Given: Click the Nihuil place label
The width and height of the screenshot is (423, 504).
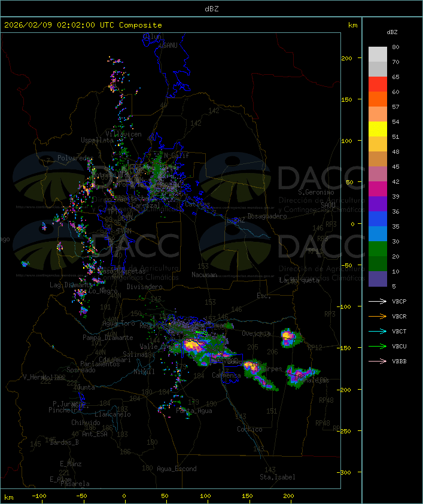Looking at the screenshot, I should 144,372.
